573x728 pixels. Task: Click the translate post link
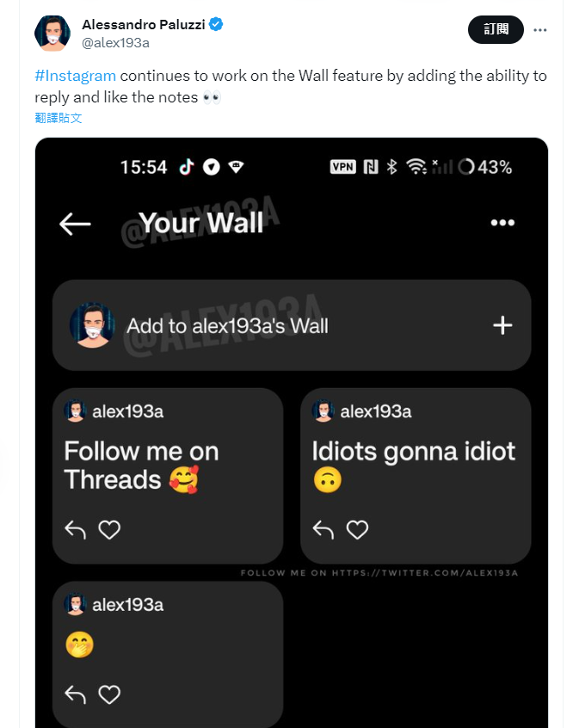pos(59,118)
